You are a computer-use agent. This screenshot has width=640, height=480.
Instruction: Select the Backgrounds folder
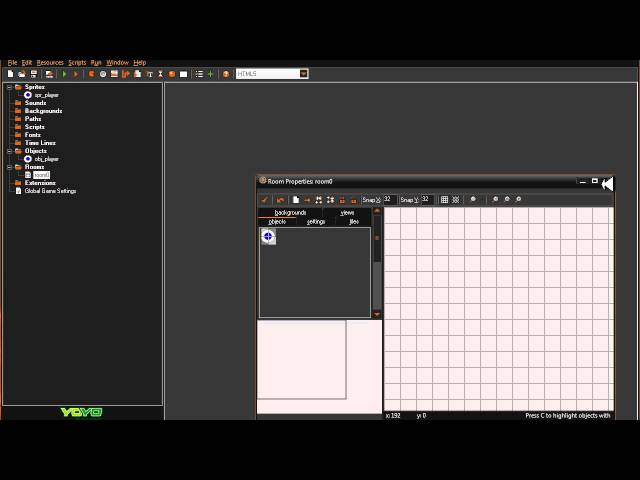(x=43, y=111)
